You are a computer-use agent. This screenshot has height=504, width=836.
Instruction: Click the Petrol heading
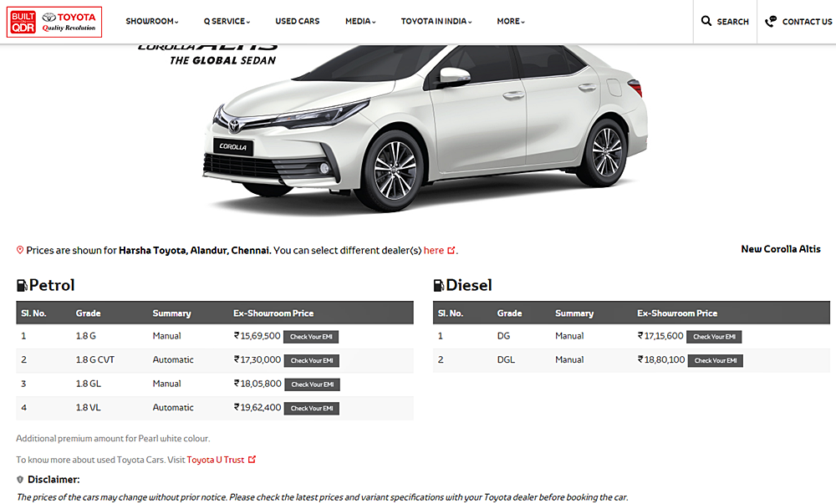(52, 286)
